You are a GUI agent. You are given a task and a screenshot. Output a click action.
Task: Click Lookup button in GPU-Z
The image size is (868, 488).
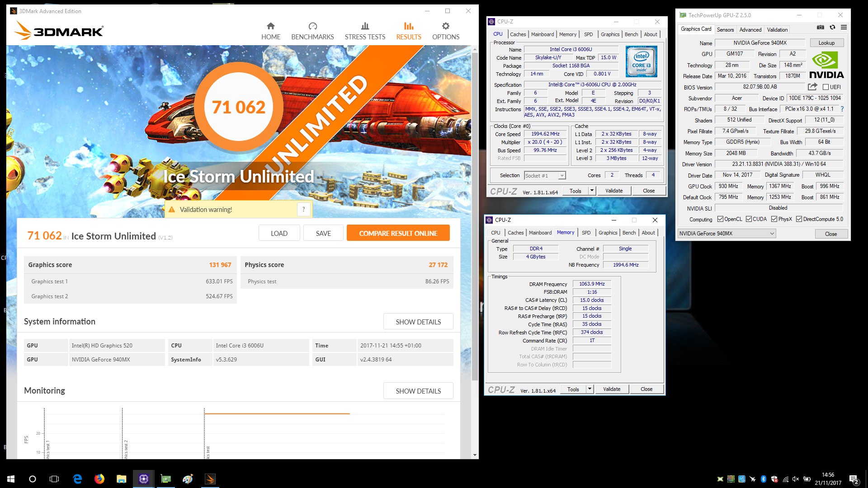(826, 43)
